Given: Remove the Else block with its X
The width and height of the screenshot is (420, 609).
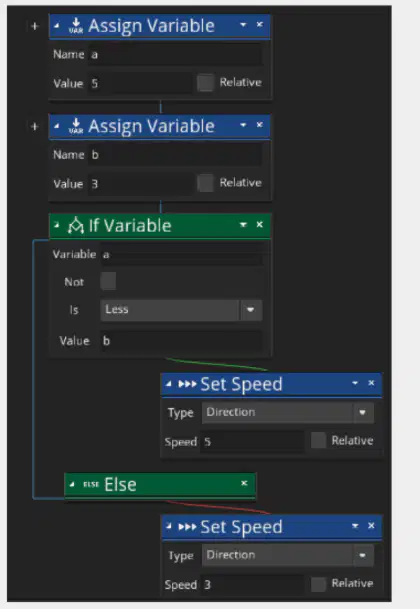Looking at the screenshot, I should click(x=244, y=483).
